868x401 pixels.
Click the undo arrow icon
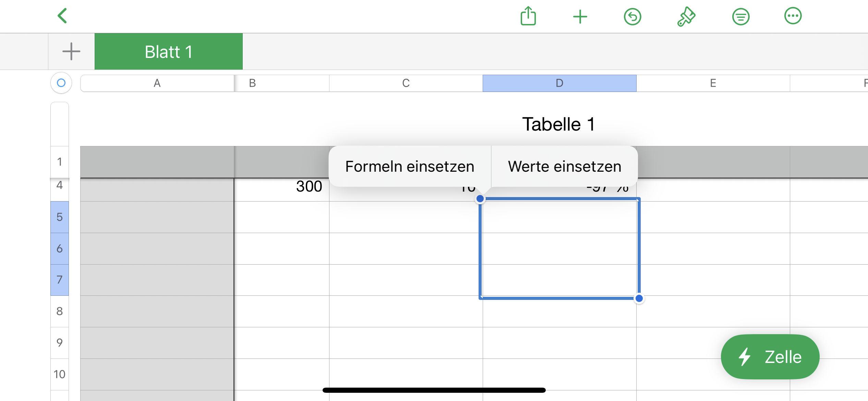632,16
